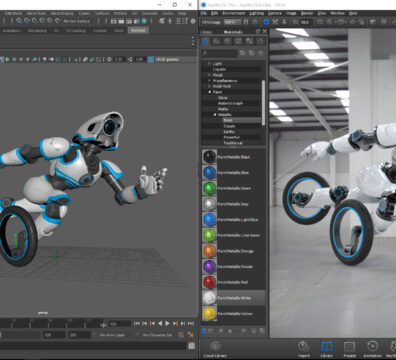Viewport: 396px width, 360px height.
Task: Open the CPU Usage 100% dropdown
Action: point(232,22)
